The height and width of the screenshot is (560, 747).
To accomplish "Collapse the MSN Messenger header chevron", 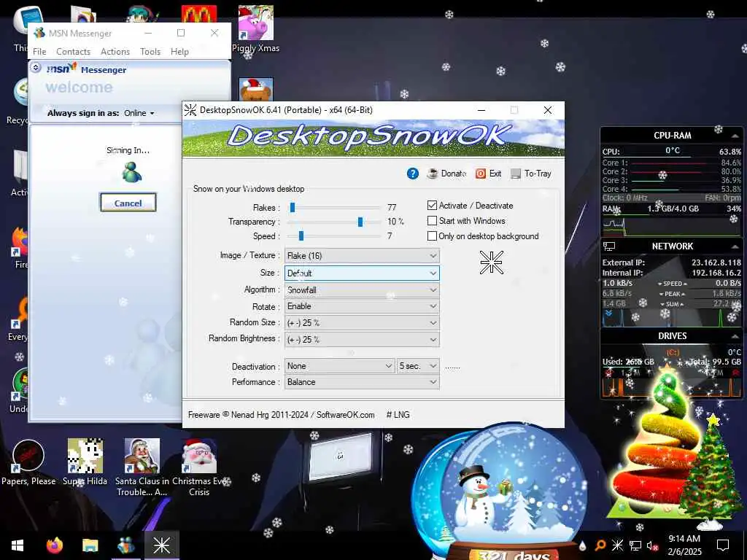I will click(36, 68).
